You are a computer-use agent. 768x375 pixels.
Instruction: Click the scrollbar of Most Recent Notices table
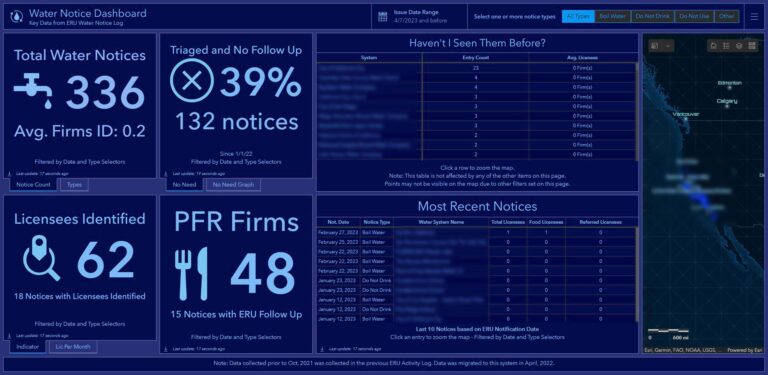pyautogui.click(x=637, y=275)
